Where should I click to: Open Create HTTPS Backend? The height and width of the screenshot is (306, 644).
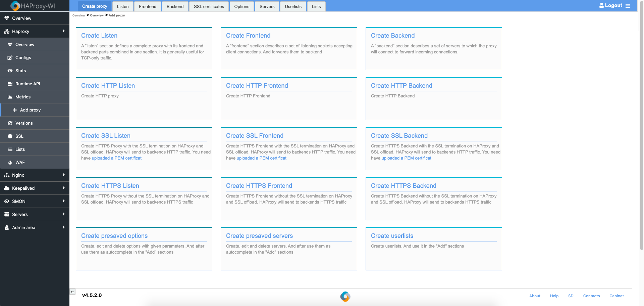tap(404, 186)
